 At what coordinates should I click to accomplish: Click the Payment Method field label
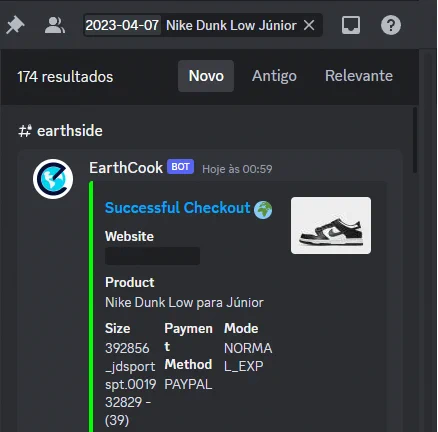(x=188, y=346)
